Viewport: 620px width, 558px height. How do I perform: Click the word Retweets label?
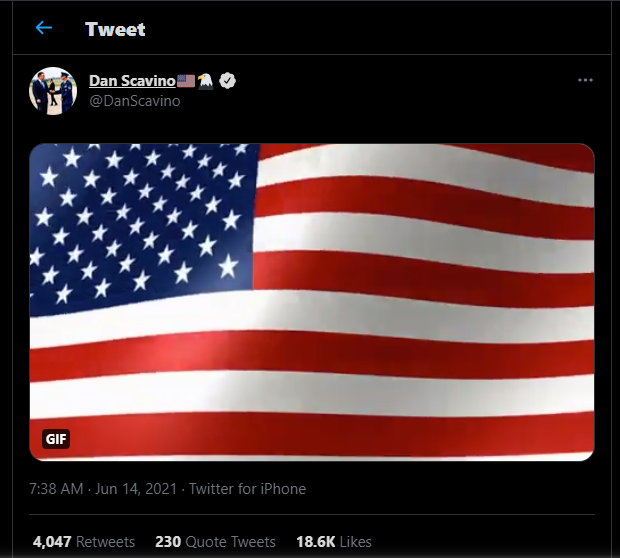pos(105,541)
